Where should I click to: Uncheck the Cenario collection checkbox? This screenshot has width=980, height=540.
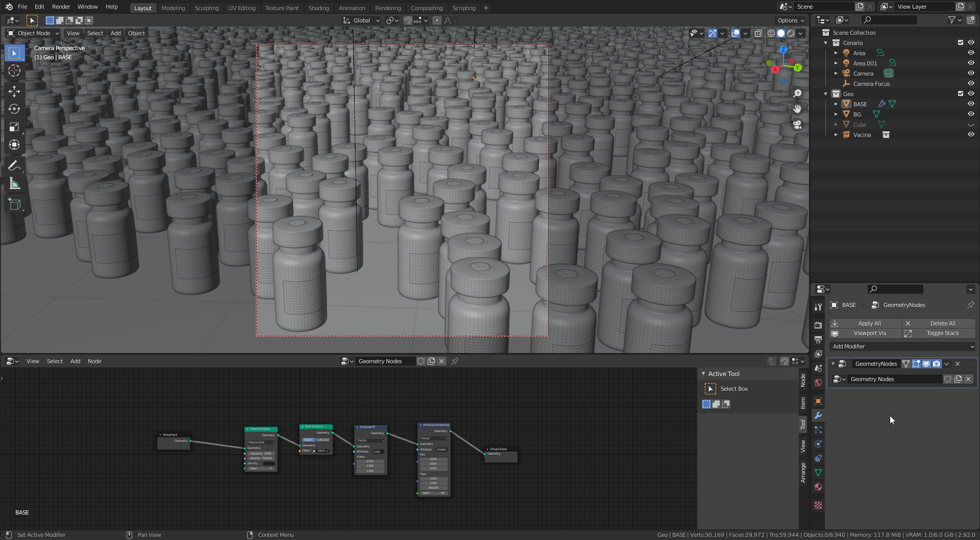[960, 42]
